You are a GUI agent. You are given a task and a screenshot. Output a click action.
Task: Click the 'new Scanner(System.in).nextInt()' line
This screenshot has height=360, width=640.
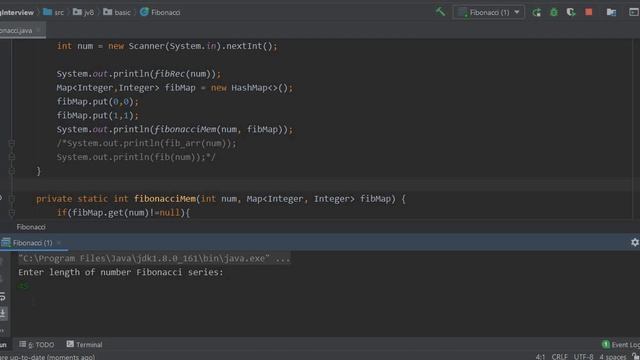tap(167, 46)
